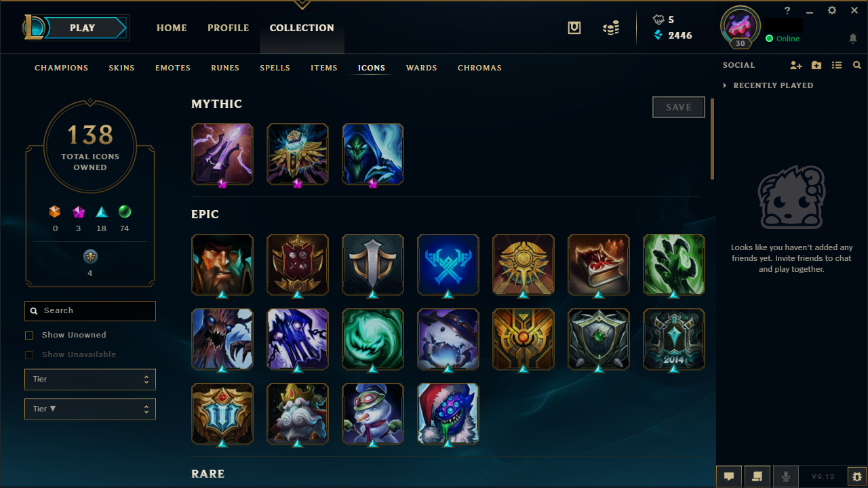Click the new folder icon in Social
868x488 pixels.
tap(816, 65)
